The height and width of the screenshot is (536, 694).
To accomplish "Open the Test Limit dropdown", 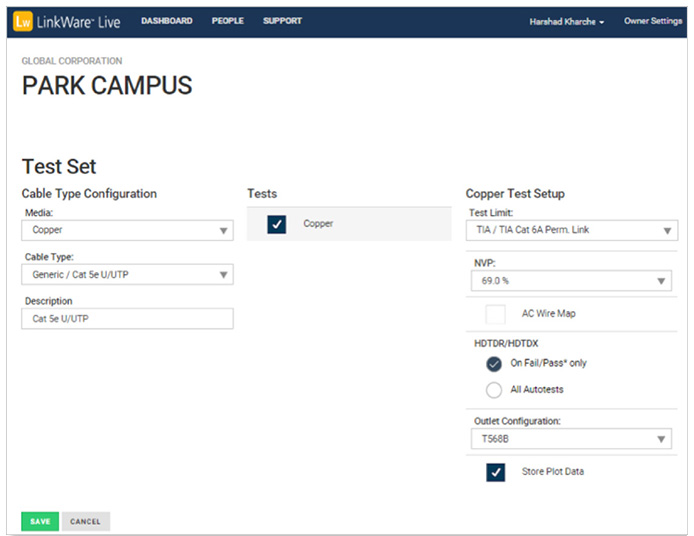I will [571, 231].
